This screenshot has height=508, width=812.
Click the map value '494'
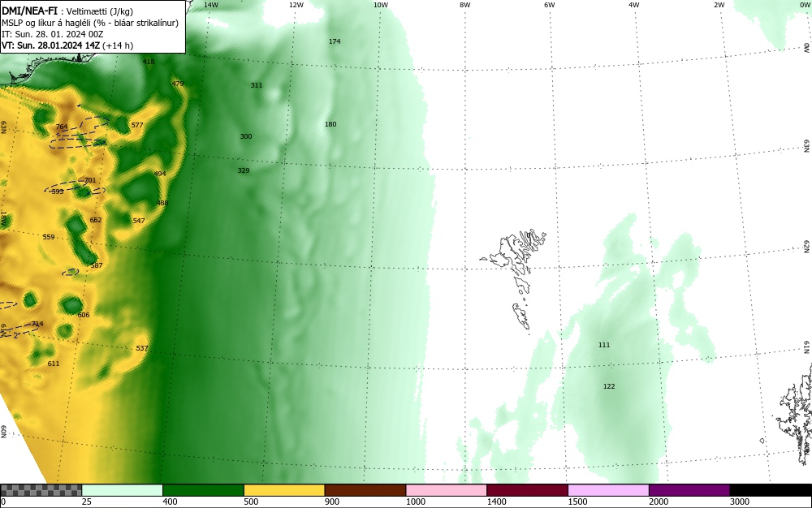pyautogui.click(x=160, y=174)
